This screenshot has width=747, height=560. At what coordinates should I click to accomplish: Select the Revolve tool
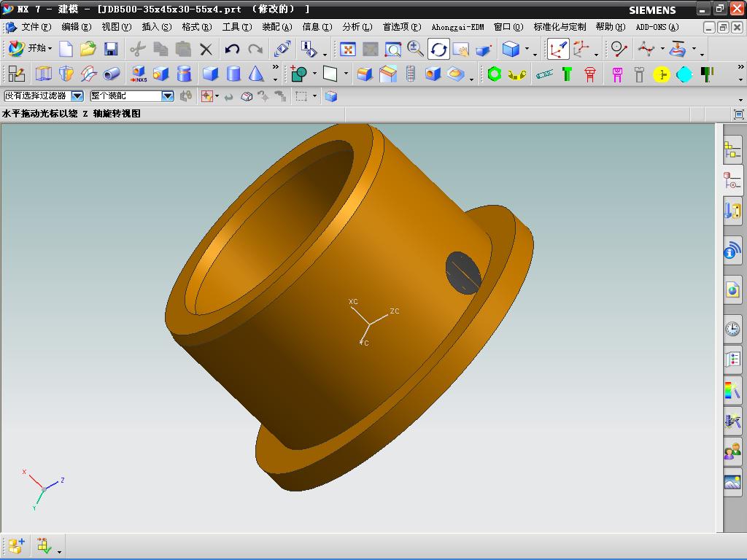pos(66,74)
